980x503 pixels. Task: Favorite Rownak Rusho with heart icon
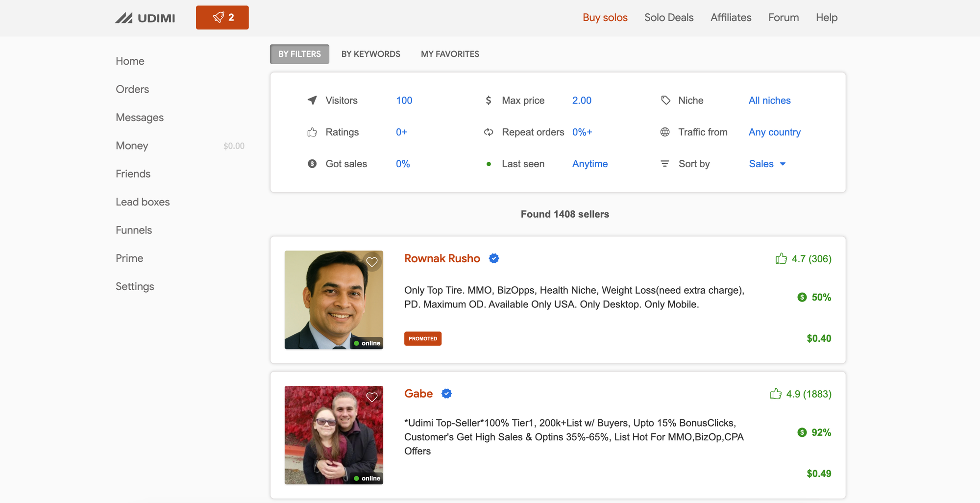(372, 262)
